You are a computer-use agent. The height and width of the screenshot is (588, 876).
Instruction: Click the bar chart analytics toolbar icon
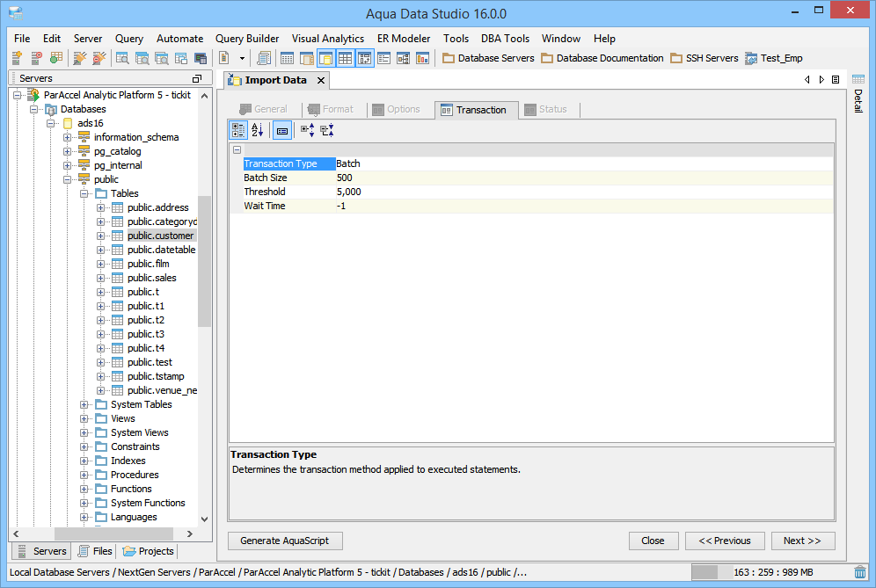(423, 58)
